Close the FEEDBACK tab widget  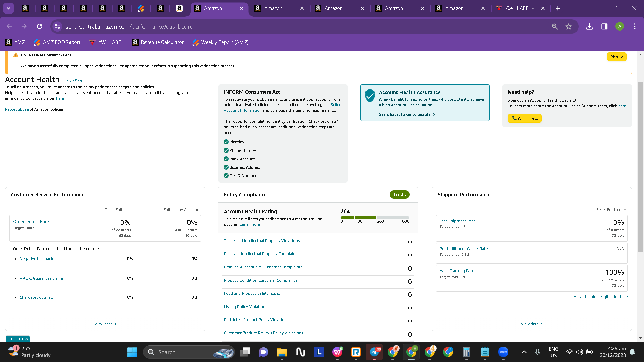coord(26,339)
